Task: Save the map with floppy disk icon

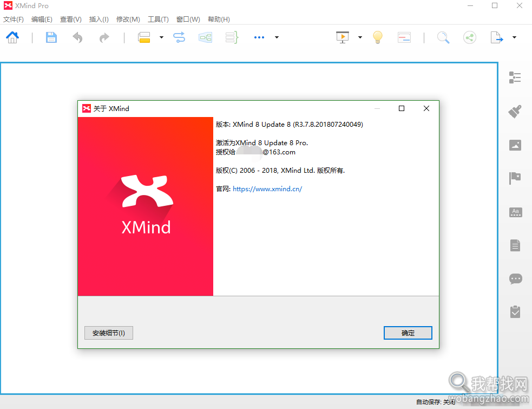Action: tap(51, 37)
